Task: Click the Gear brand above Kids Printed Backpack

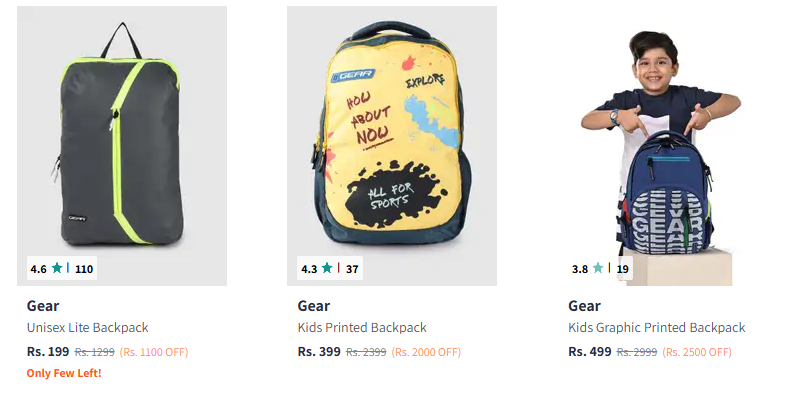Action: (x=314, y=306)
